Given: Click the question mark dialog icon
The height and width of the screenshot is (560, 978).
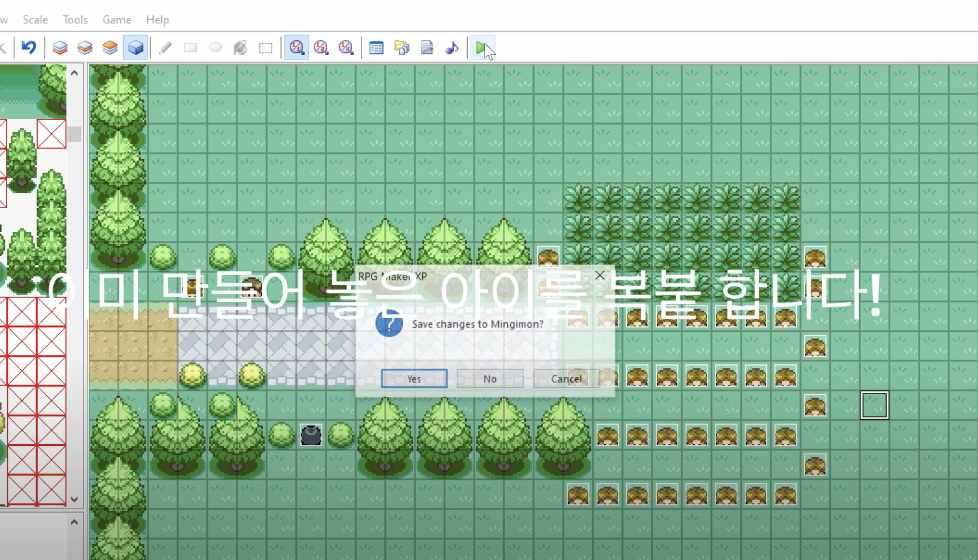Looking at the screenshot, I should pos(389,324).
